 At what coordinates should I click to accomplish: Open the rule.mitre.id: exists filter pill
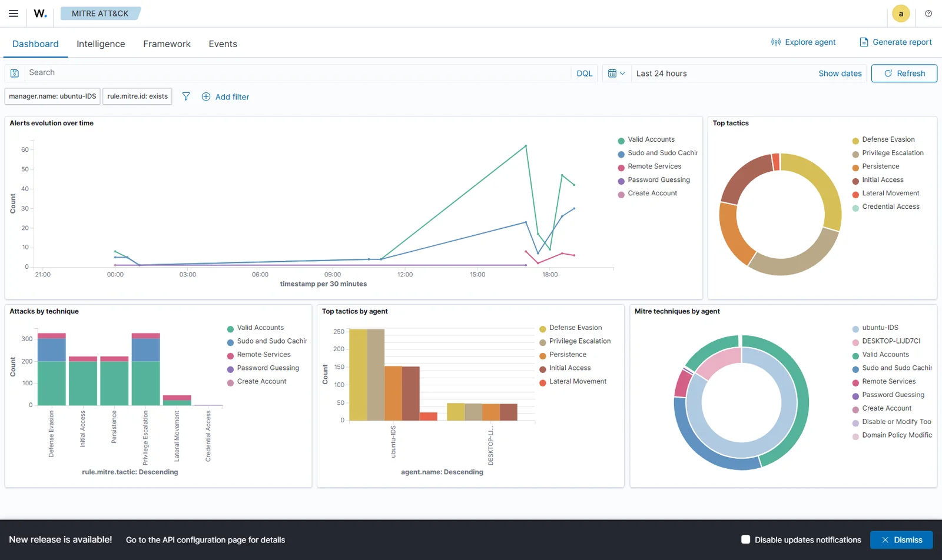[x=137, y=96]
